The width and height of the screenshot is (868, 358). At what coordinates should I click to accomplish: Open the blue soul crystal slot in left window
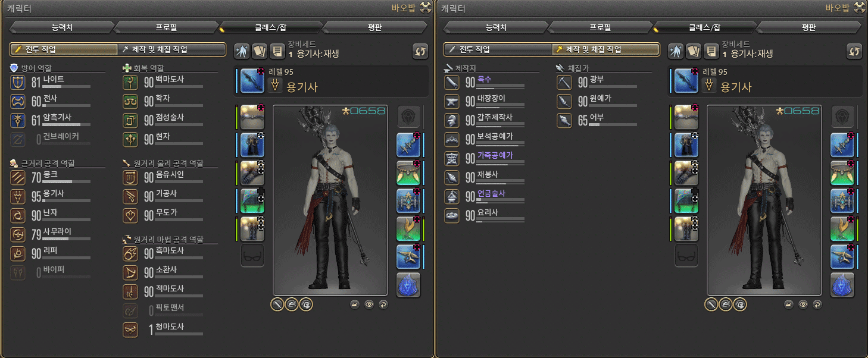408,285
